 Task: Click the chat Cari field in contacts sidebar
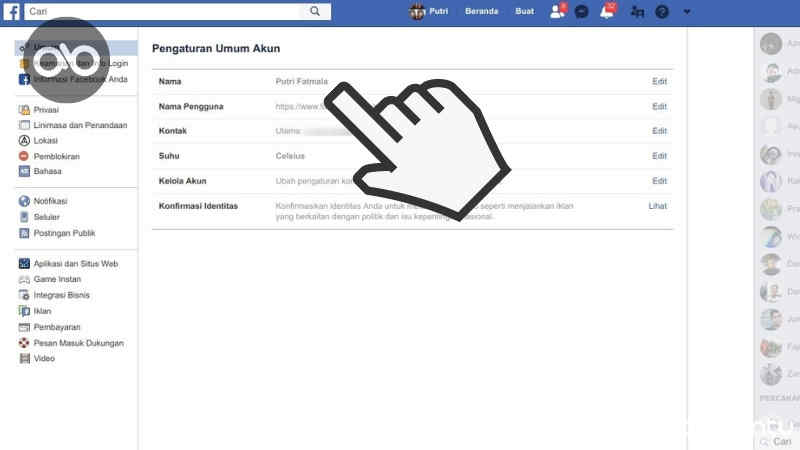point(782,441)
